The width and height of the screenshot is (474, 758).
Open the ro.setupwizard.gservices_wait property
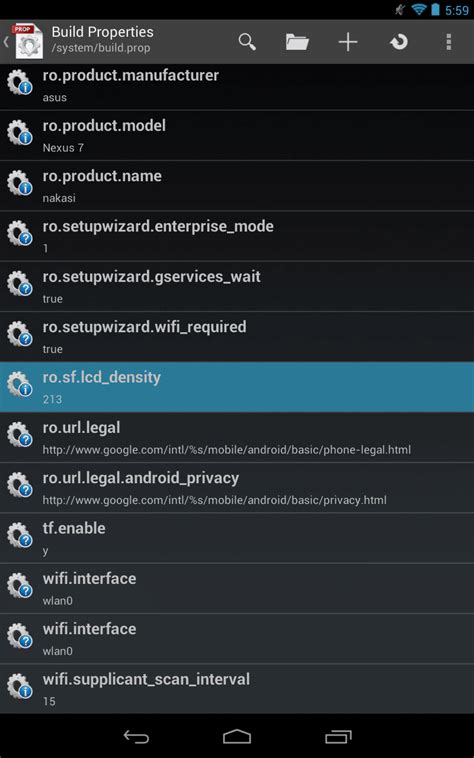(x=237, y=286)
